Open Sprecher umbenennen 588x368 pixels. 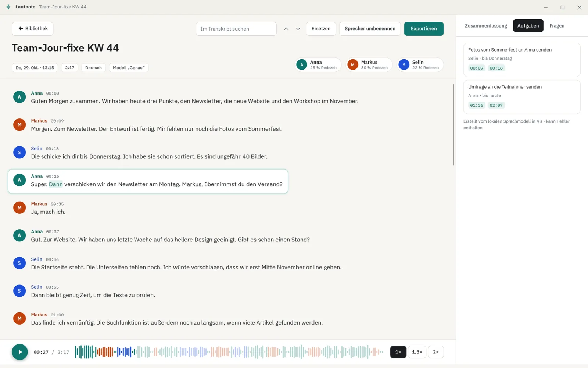(370, 29)
